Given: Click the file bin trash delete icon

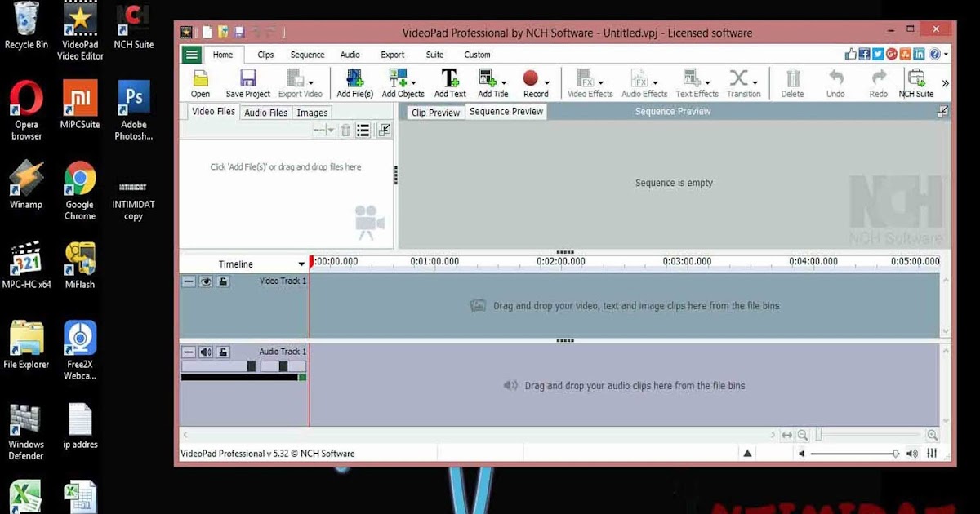Looking at the screenshot, I should coord(345,130).
